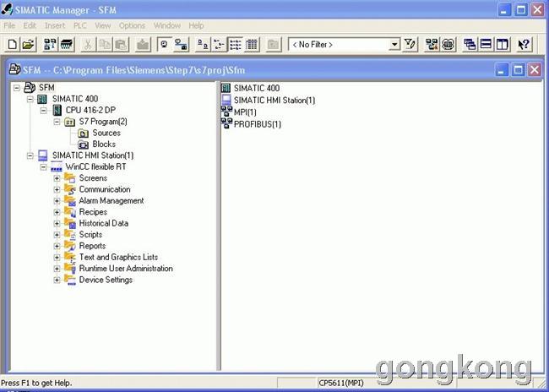Open Configure Network toolbar icon
The image size is (549, 392).
(x=432, y=45)
